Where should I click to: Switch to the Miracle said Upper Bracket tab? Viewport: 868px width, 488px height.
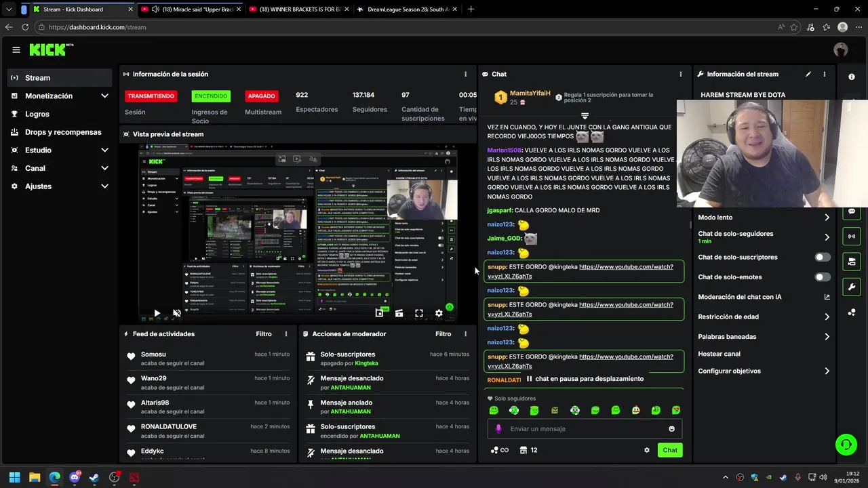coord(191,9)
